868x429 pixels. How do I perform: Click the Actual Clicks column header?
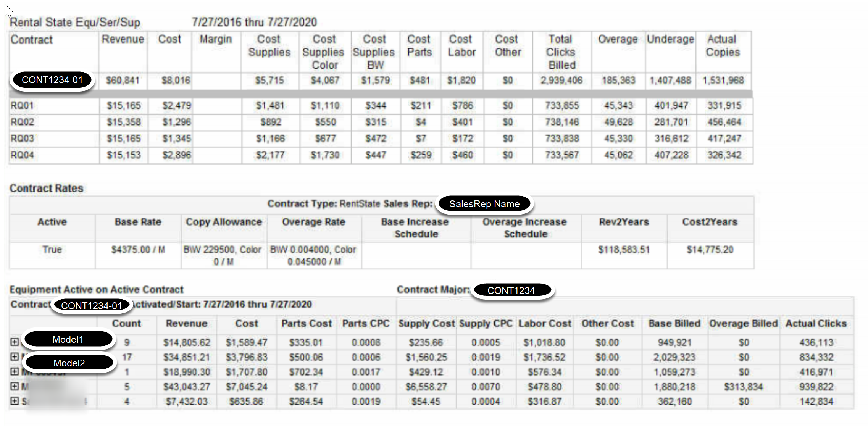pos(816,323)
